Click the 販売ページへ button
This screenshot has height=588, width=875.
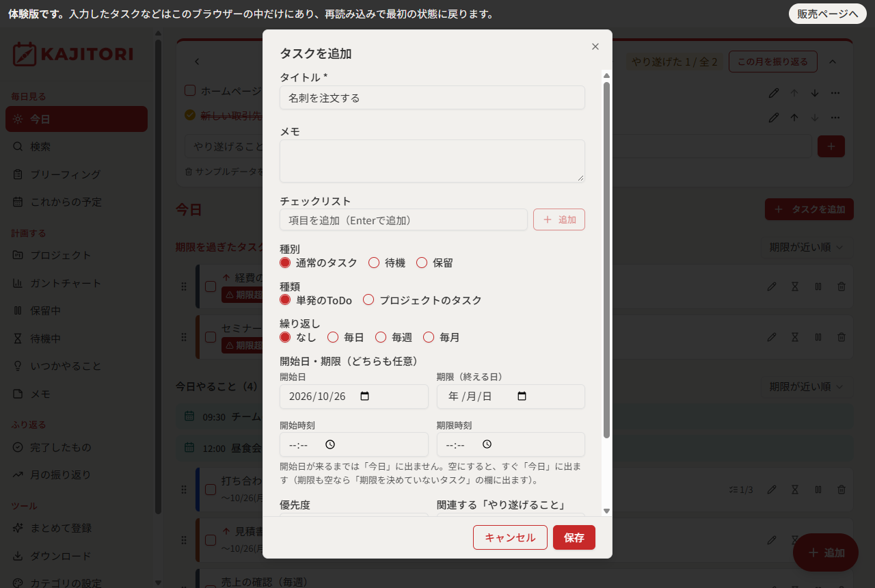click(x=827, y=14)
